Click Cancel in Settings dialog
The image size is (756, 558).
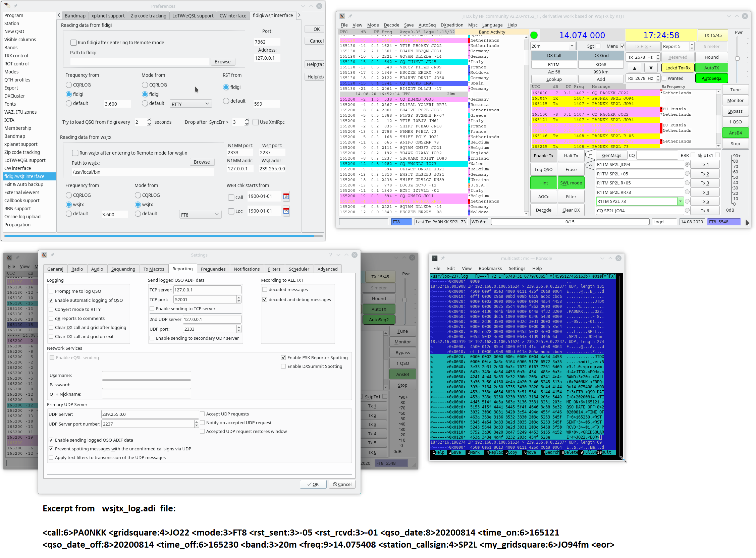[342, 485]
